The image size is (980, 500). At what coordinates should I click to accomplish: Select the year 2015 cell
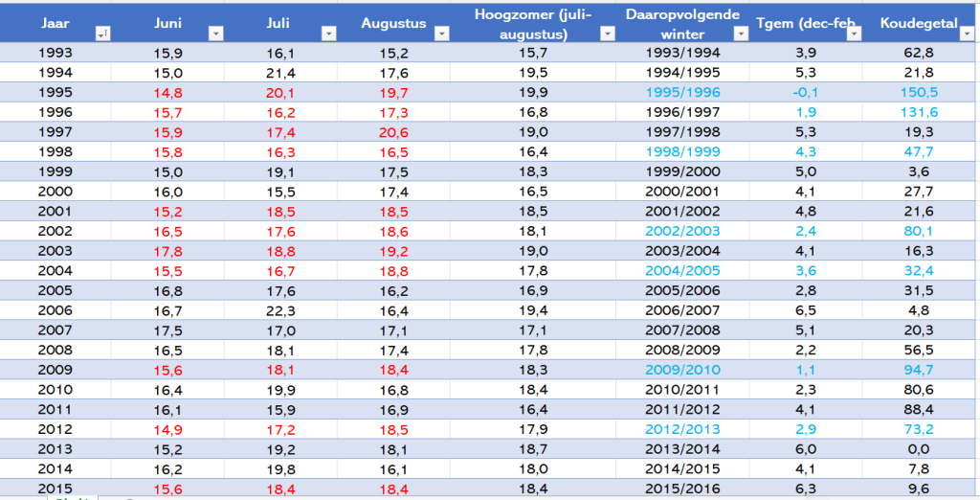pos(56,489)
